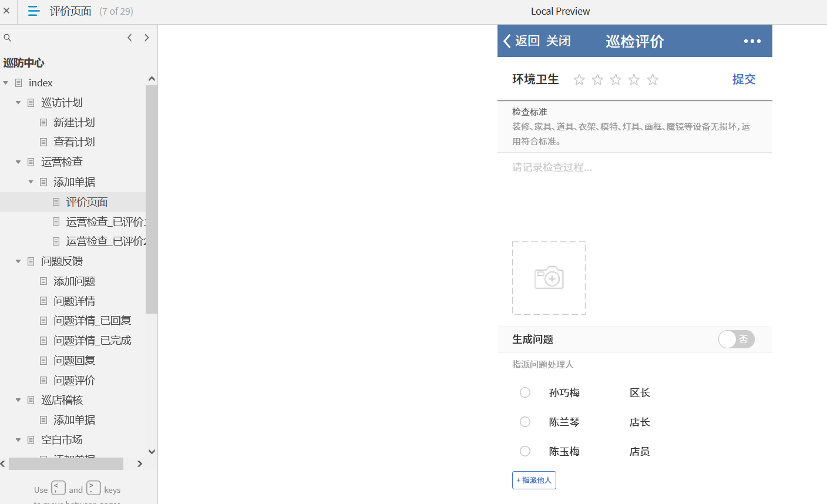Open the 新建计划 page

coord(74,122)
